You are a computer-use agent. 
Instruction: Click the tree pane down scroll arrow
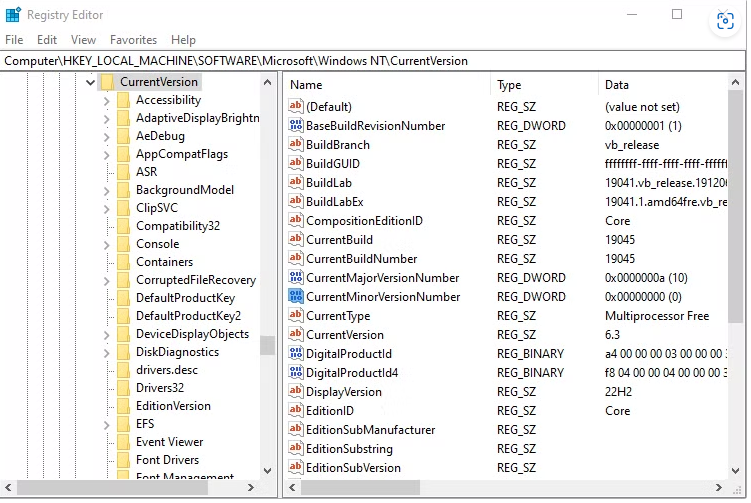(267, 470)
